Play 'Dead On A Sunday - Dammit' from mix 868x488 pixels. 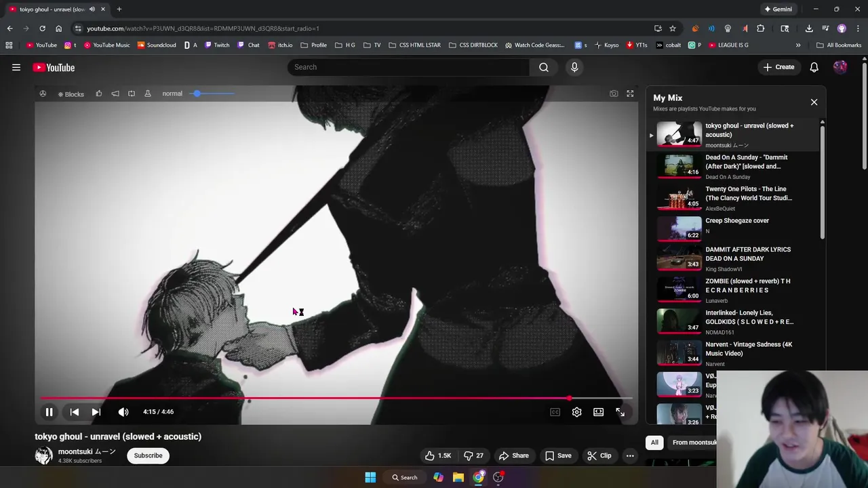click(x=733, y=166)
